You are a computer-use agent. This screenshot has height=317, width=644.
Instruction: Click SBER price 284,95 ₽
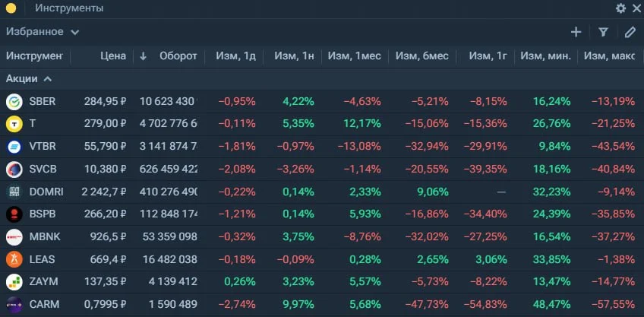click(105, 102)
